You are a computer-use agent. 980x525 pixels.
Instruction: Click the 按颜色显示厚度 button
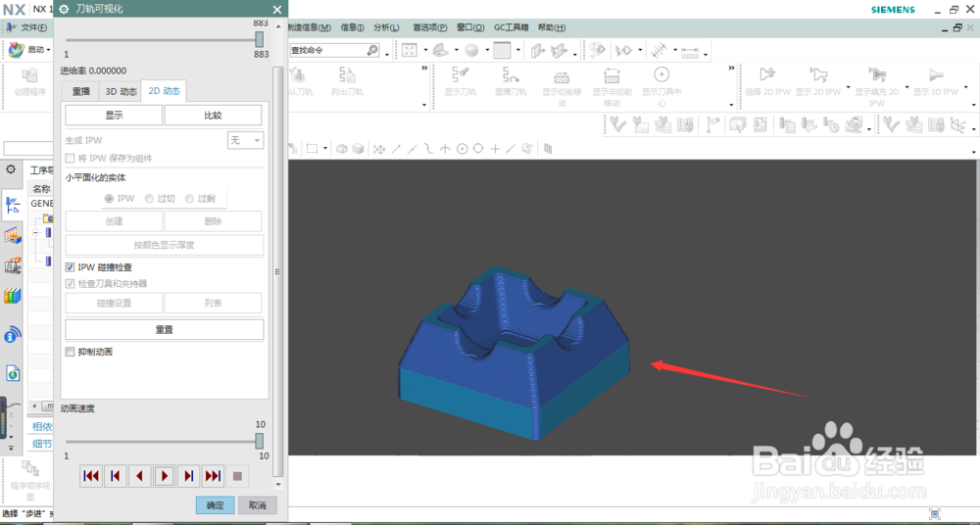[165, 245]
